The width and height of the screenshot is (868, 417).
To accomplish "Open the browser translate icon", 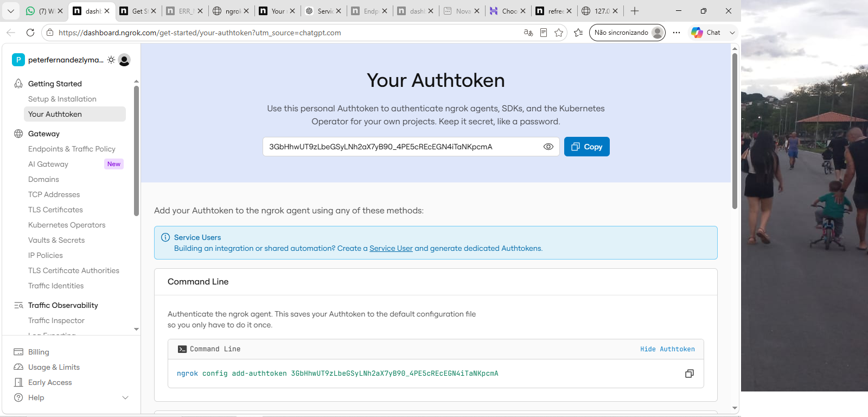I will [528, 33].
